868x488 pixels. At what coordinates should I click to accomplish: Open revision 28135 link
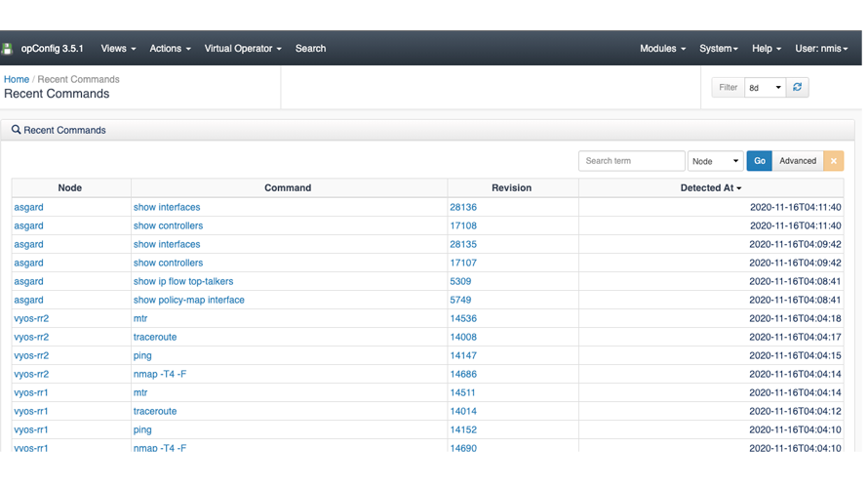463,244
